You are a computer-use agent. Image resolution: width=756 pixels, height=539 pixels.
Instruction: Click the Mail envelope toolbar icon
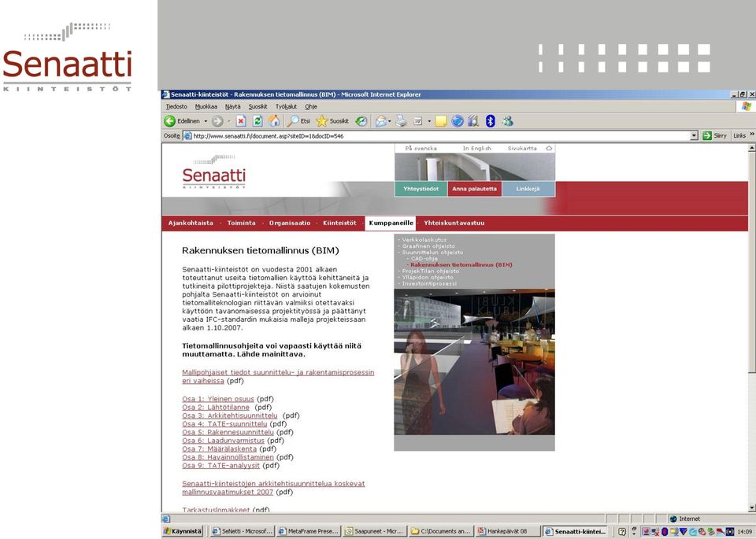(x=381, y=121)
